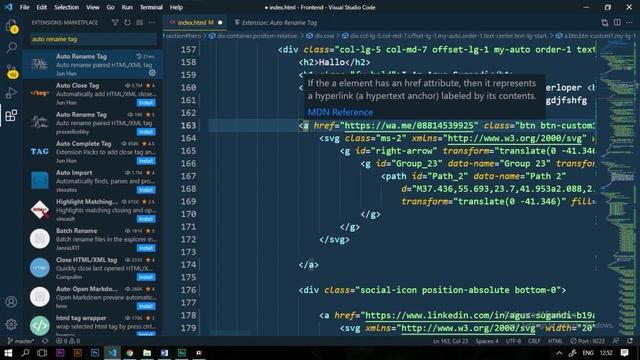Open Task View on the taskbar
Viewport: 640px width, 360px height.
click(x=42, y=353)
